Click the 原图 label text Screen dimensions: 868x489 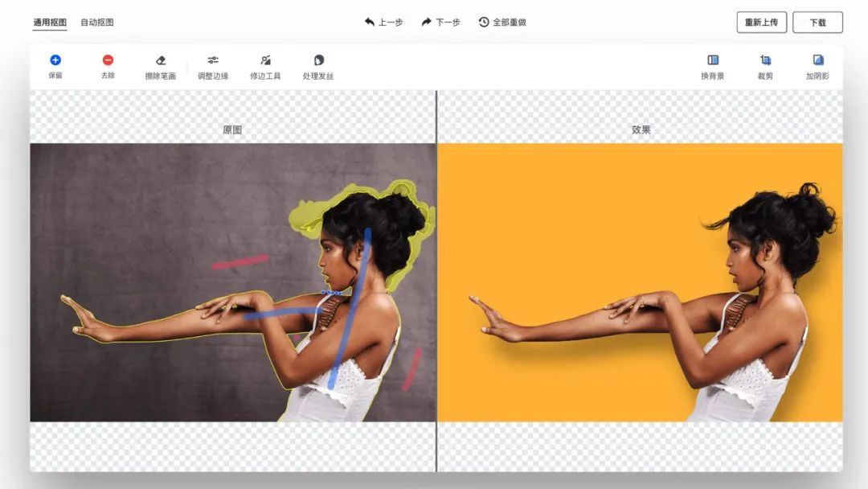tap(232, 129)
